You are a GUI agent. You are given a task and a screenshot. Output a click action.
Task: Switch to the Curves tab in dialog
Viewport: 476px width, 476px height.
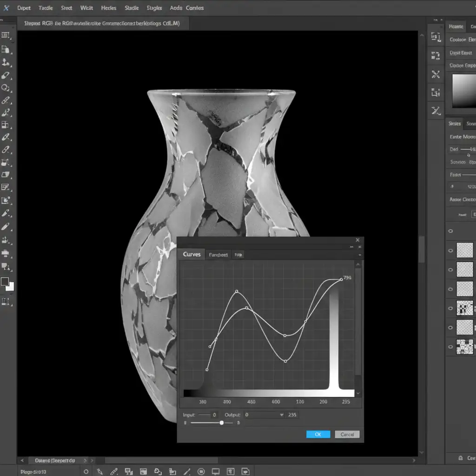(192, 254)
